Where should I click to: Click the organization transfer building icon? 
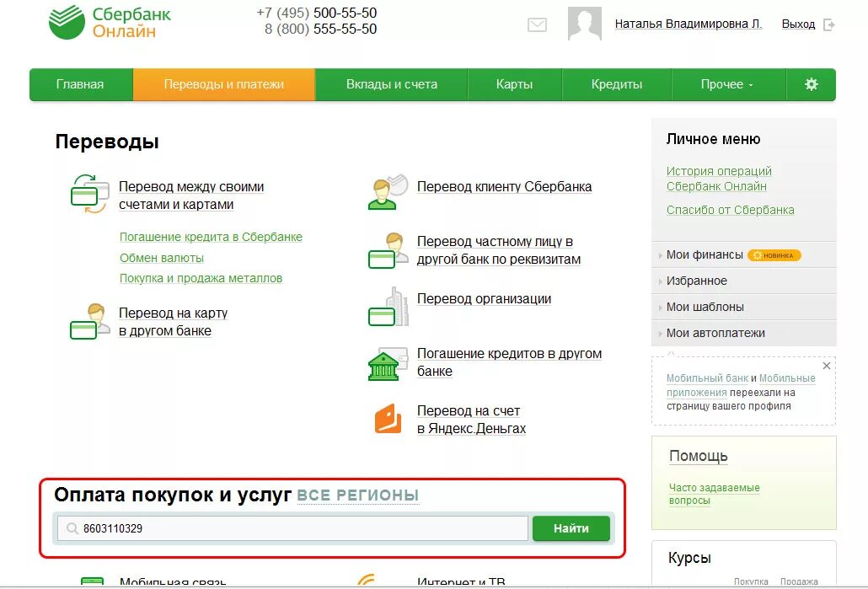pyautogui.click(x=388, y=307)
